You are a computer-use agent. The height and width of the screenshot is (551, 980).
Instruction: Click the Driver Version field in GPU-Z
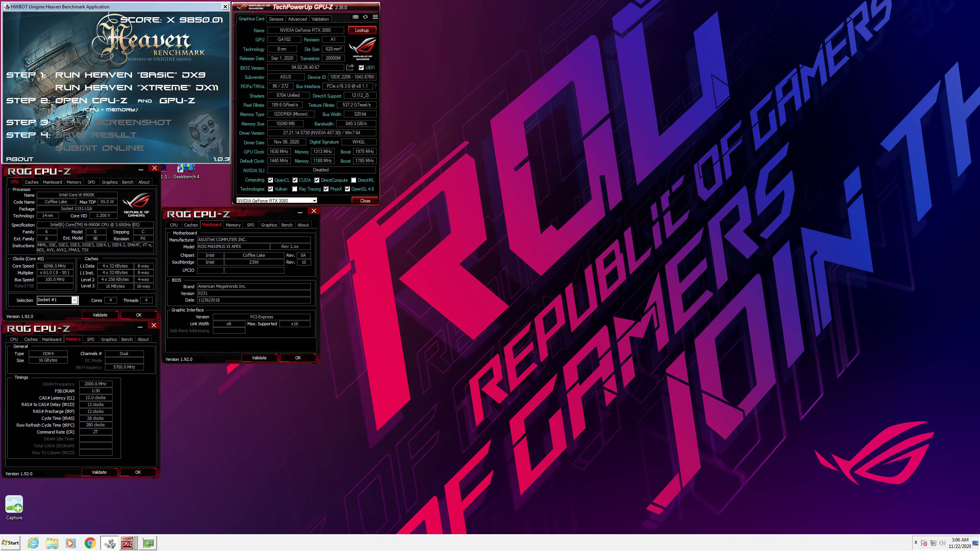click(322, 133)
